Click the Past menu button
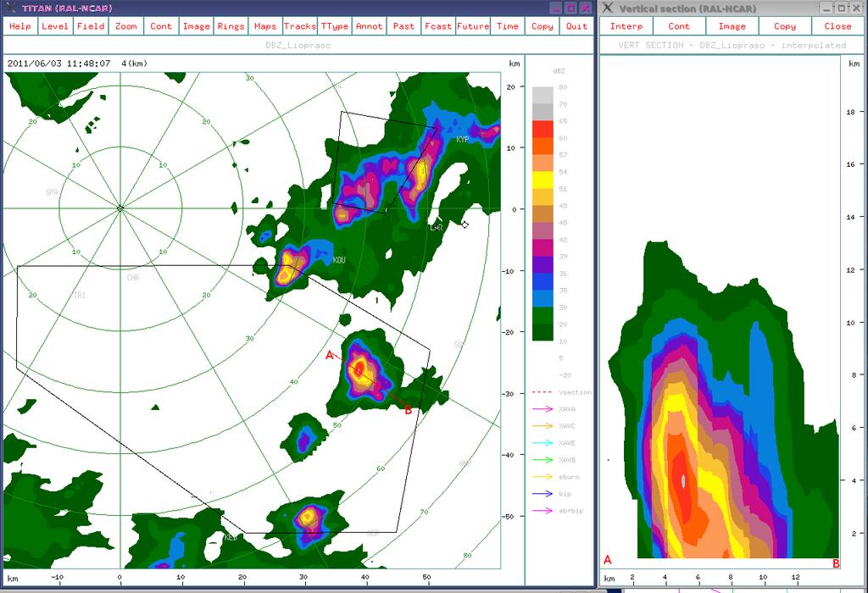The image size is (868, 593). [x=403, y=26]
